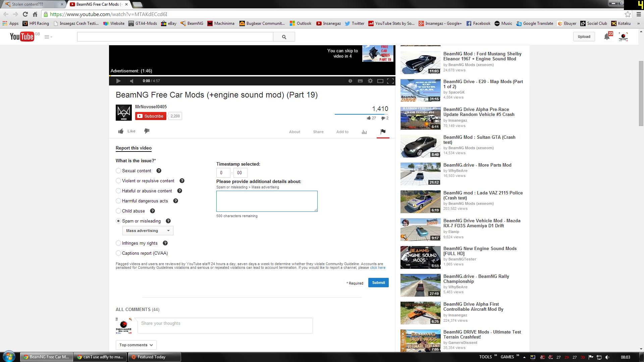Open video statistics chart icon
644x362 pixels.
(364, 132)
